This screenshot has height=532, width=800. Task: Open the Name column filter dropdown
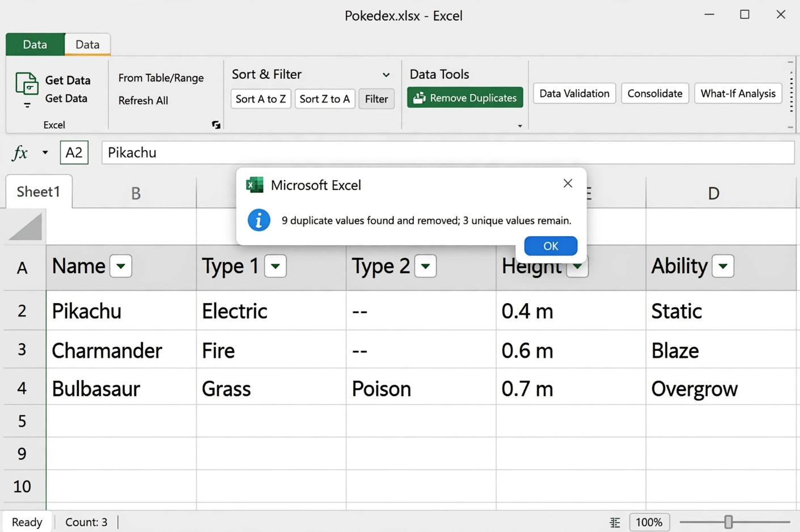121,266
